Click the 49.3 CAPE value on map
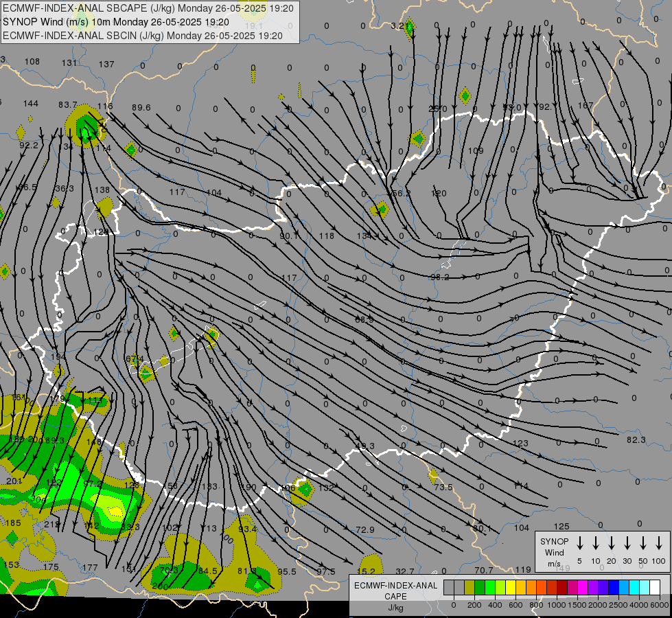Viewport: 672px width, 618px height. pos(364,446)
